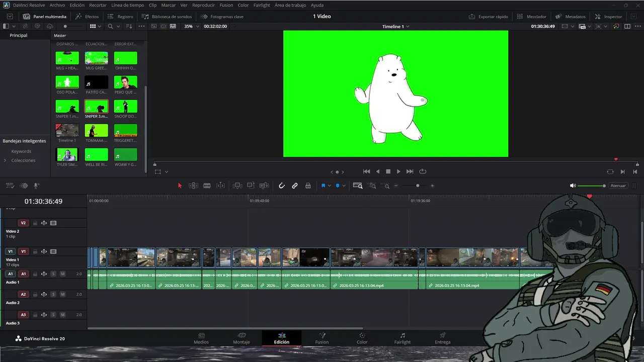Switch to the Color page tab
This screenshot has height=362, width=644.
(362, 338)
